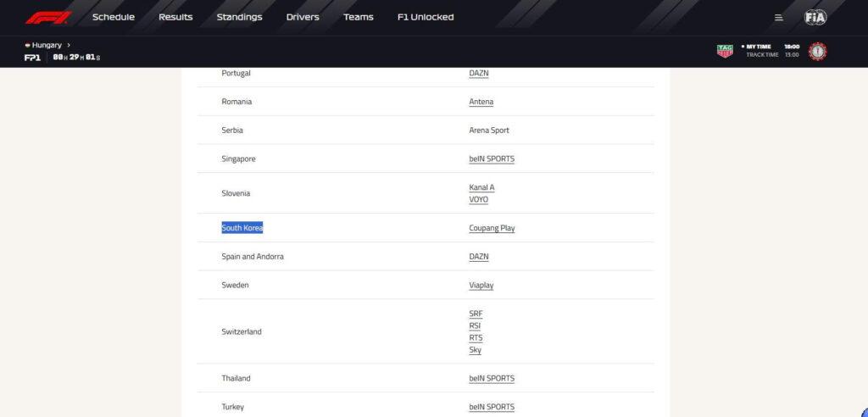The width and height of the screenshot is (868, 417).
Task: Open RTS link for Switzerland
Action: point(476,338)
